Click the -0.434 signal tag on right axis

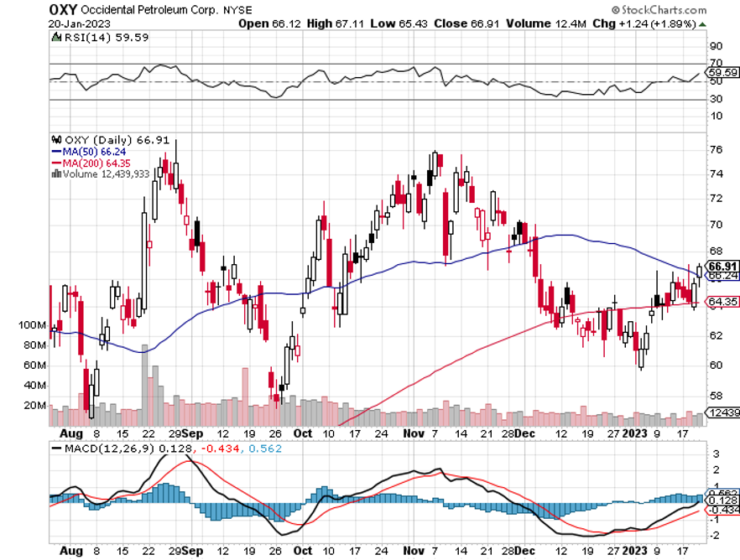(x=724, y=510)
